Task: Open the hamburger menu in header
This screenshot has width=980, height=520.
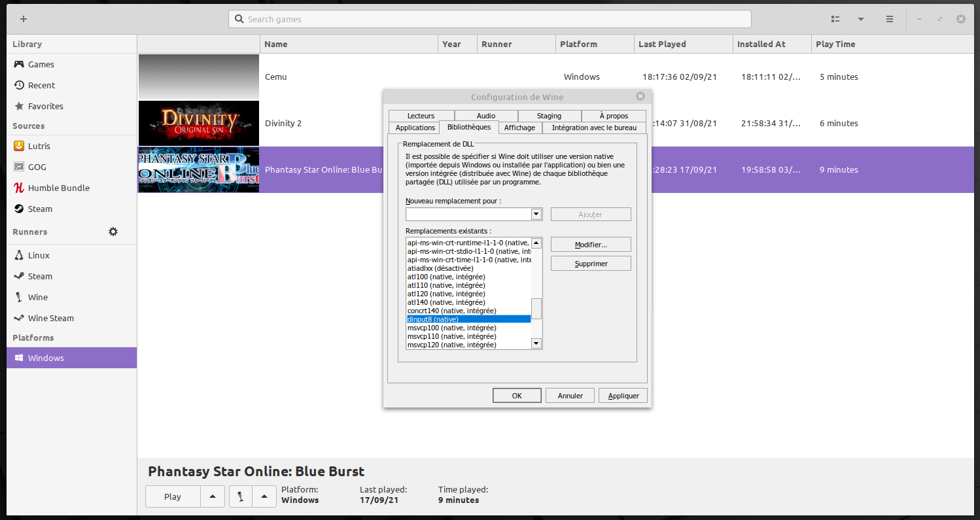Action: pyautogui.click(x=890, y=19)
